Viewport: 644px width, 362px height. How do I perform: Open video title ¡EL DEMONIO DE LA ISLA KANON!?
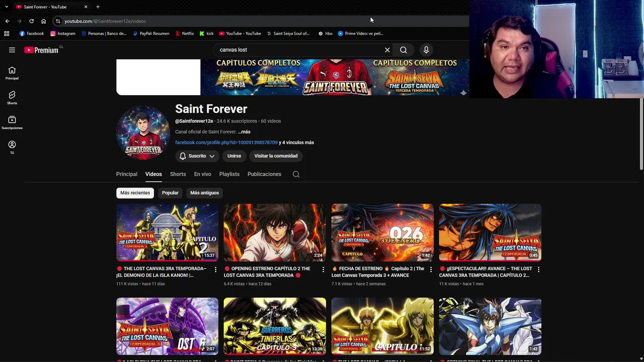click(x=161, y=272)
